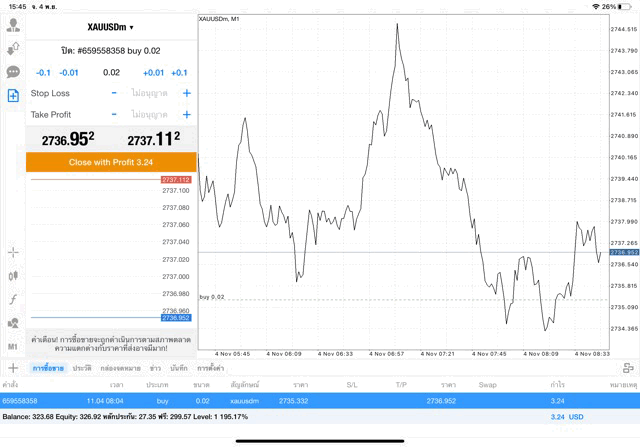Open the indicators function icon
Screen dimensions: 640x447
(13, 299)
